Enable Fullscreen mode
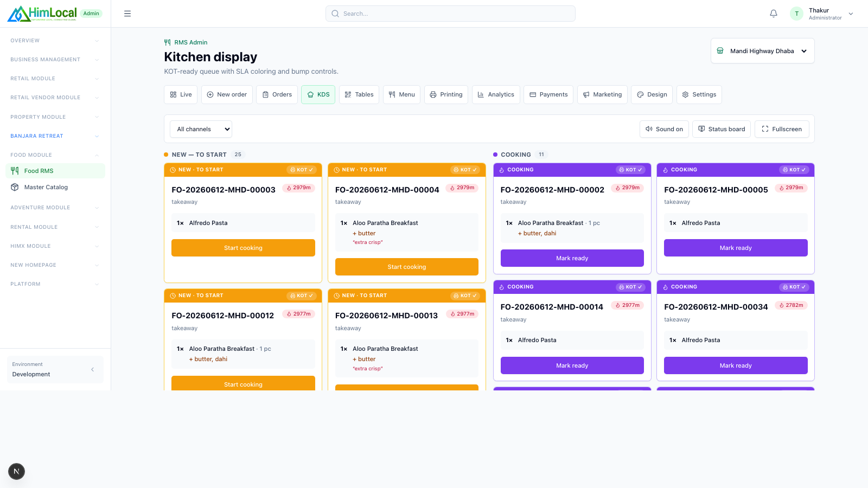 782,129
